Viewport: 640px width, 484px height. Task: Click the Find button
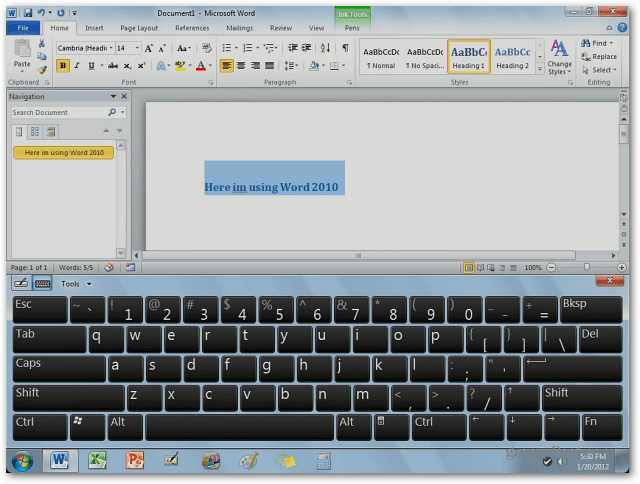597,43
